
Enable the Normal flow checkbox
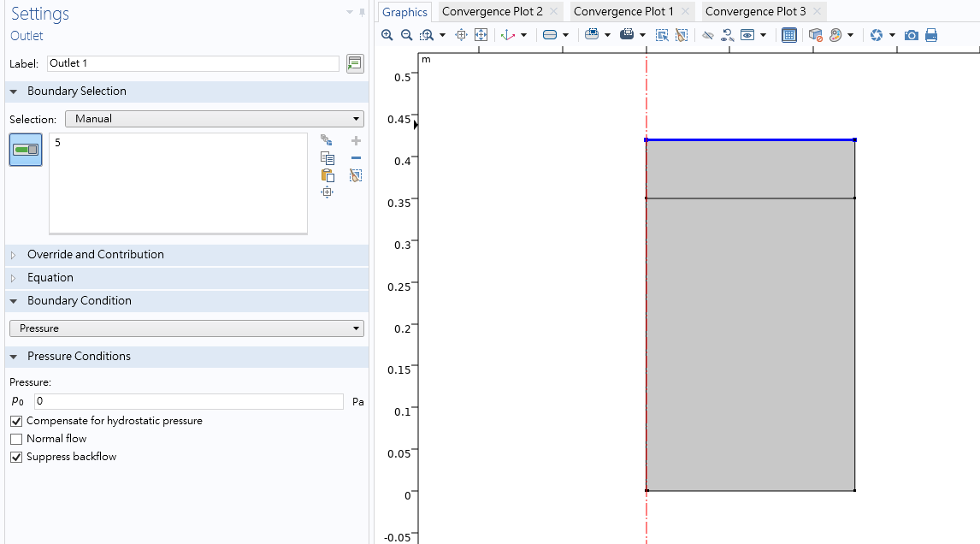click(16, 439)
